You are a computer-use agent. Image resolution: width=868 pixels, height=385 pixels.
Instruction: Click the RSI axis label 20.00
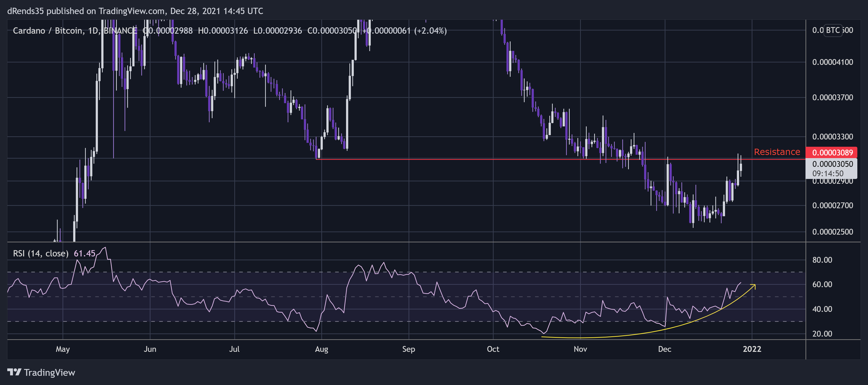click(x=822, y=333)
